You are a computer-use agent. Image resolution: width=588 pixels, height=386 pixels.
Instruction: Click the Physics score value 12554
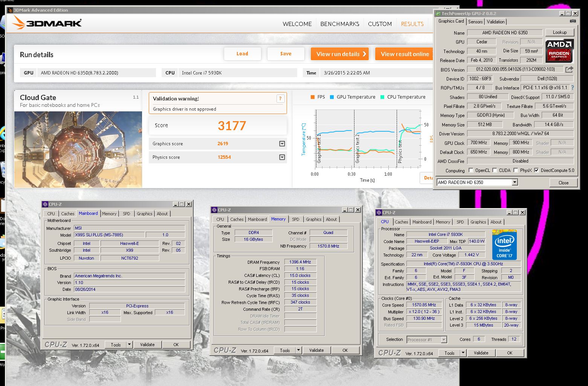pos(224,157)
